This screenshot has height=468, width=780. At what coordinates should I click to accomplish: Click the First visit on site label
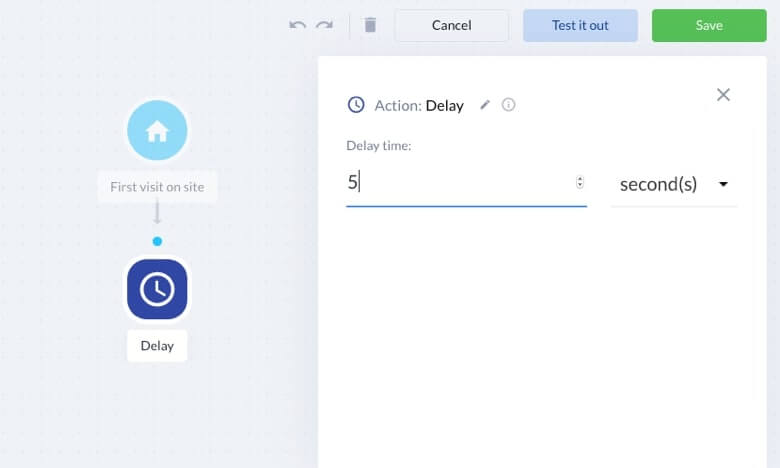coord(157,187)
